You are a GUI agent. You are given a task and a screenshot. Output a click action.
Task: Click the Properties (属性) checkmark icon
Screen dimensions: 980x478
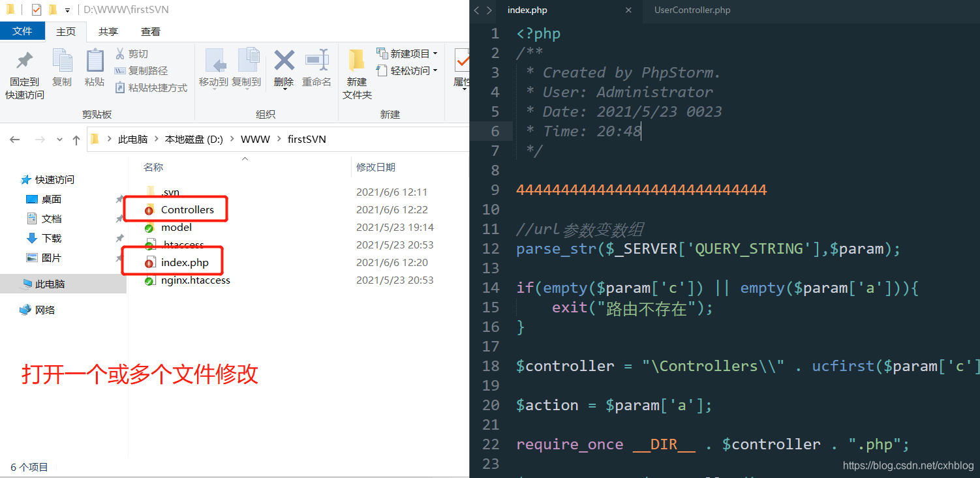click(x=462, y=61)
